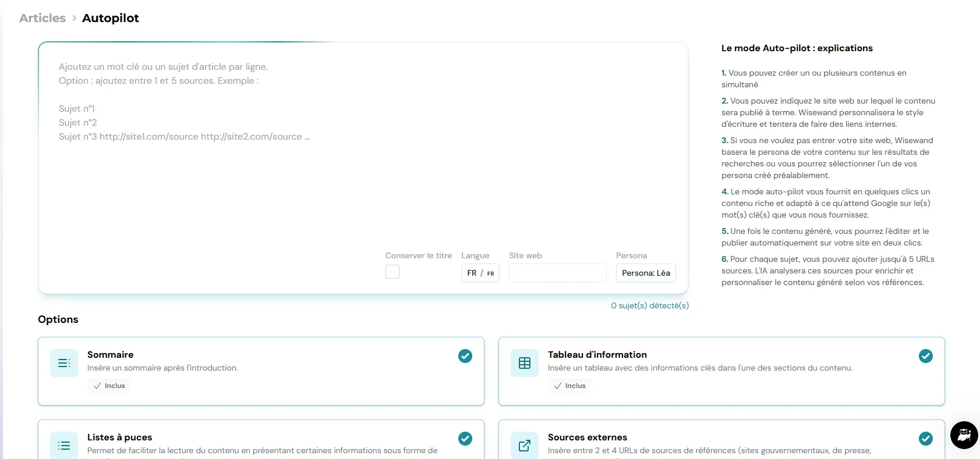Click the breadcrumb chevron separator
This screenshot has height=459, width=980.
[74, 18]
